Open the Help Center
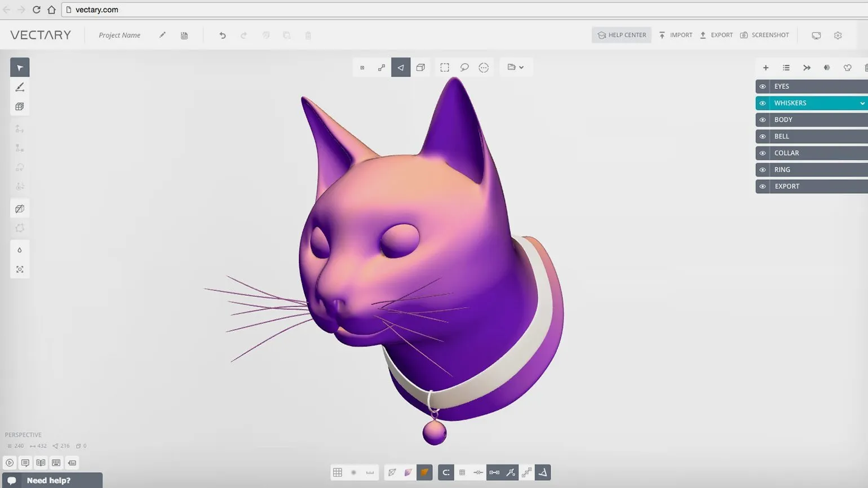868x488 pixels. coord(622,35)
